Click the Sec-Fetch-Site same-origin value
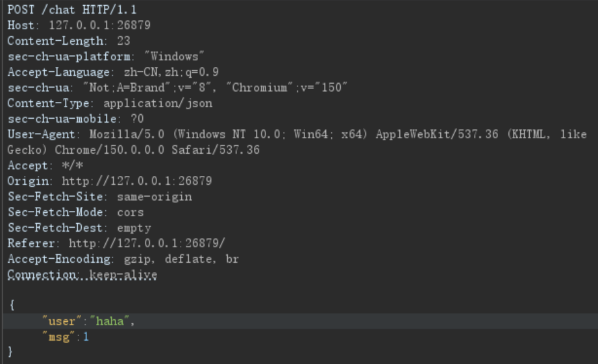The image size is (598, 364). pos(155,197)
